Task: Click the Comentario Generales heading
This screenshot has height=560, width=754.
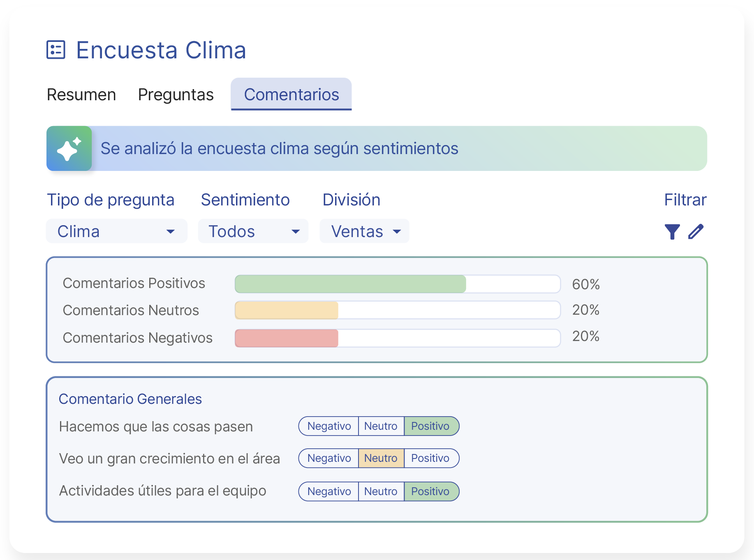Action: click(x=130, y=399)
